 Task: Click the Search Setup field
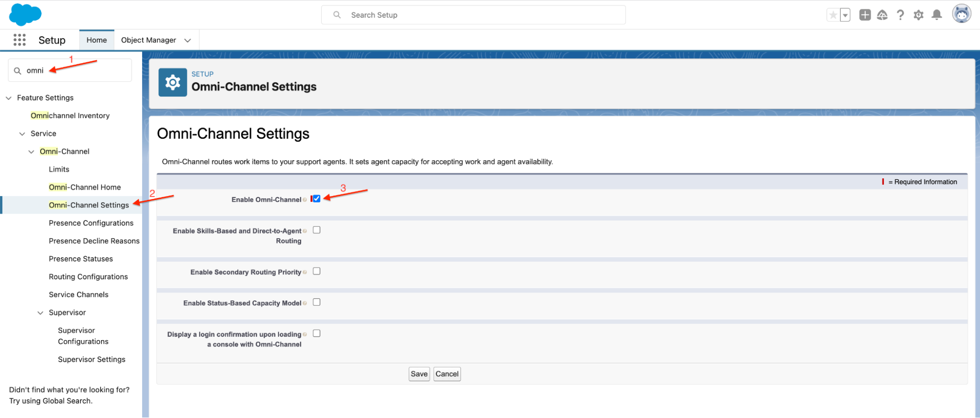[x=473, y=15]
